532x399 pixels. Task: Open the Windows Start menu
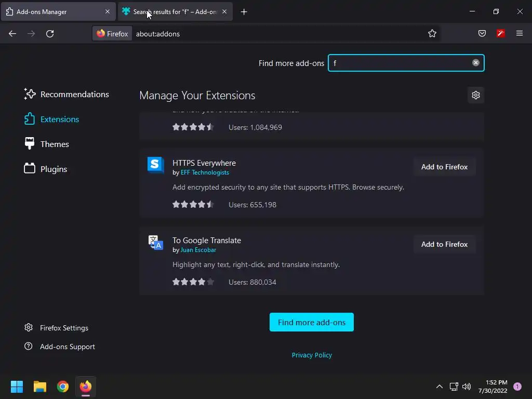(17, 387)
